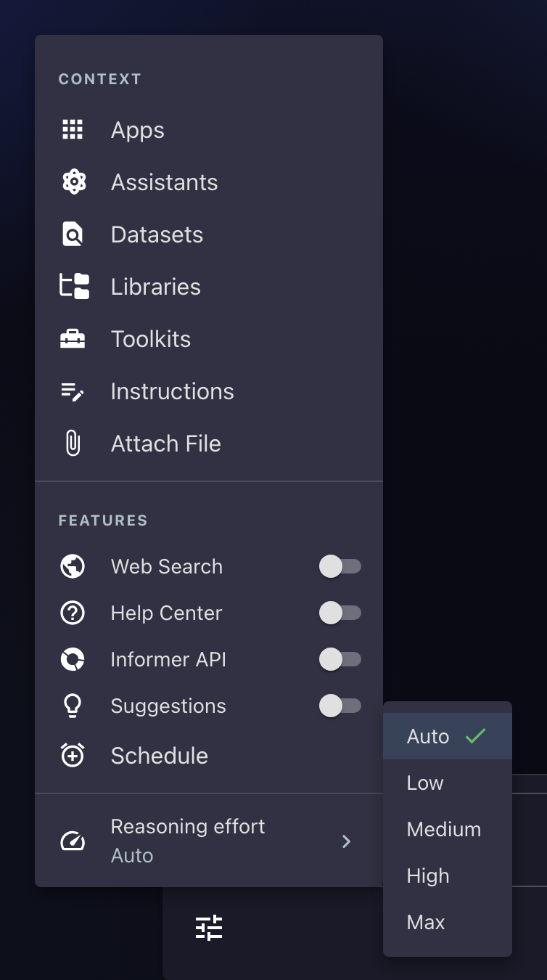547x980 pixels.
Task: Open the Libraries entry
Action: [209, 287]
